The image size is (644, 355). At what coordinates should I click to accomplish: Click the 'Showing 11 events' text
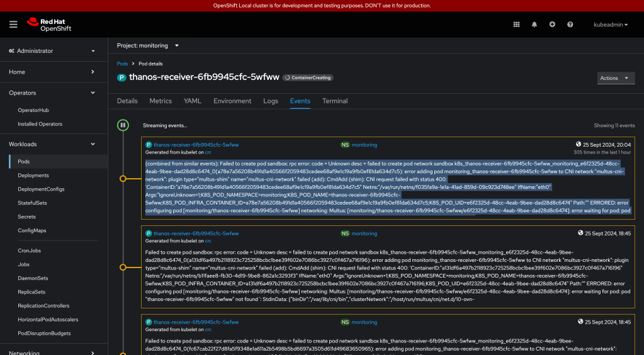614,126
